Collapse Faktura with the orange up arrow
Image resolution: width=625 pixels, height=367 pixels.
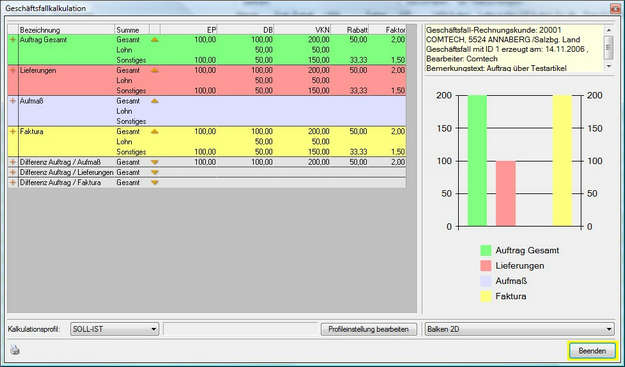click(x=155, y=131)
